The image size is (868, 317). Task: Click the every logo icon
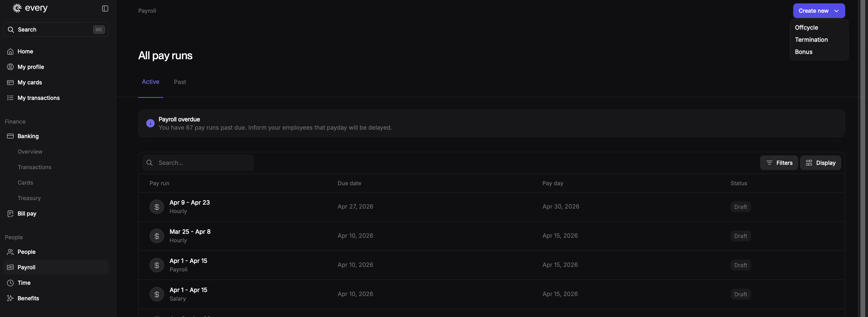pyautogui.click(x=17, y=8)
